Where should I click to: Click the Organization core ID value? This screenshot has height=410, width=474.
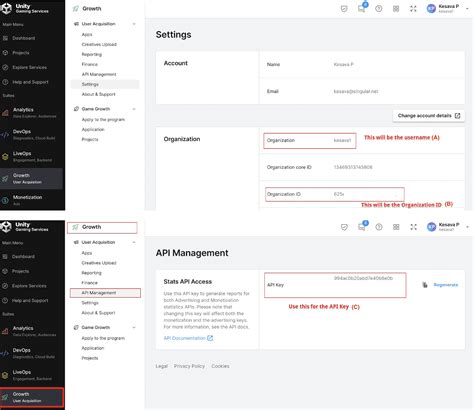click(x=353, y=167)
